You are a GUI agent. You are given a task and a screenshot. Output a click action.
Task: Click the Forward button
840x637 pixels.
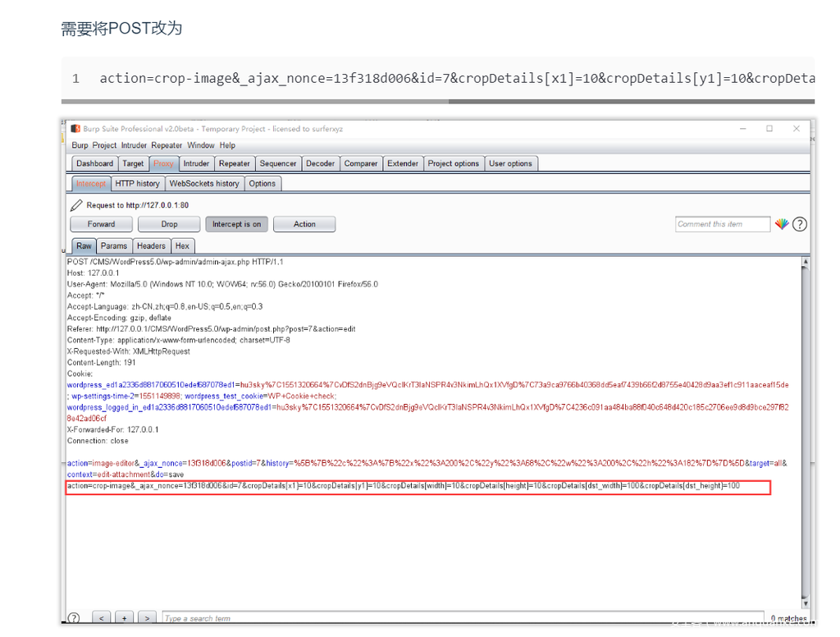point(101,224)
